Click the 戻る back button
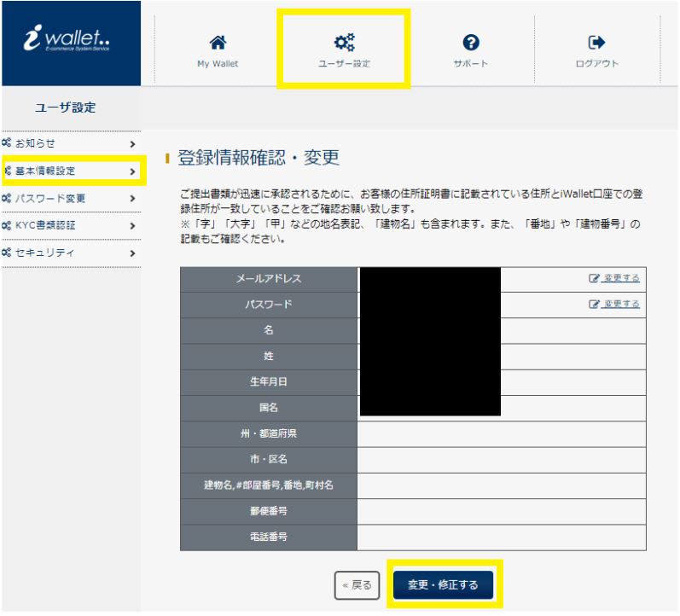The width and height of the screenshot is (680, 616). point(357,585)
